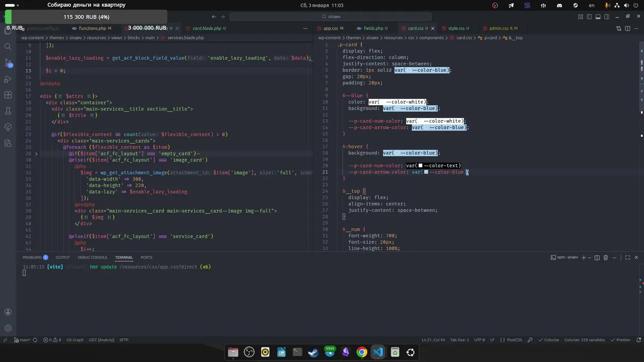Change UTF-8 file encoding
644x362 pixels.
click(479, 340)
